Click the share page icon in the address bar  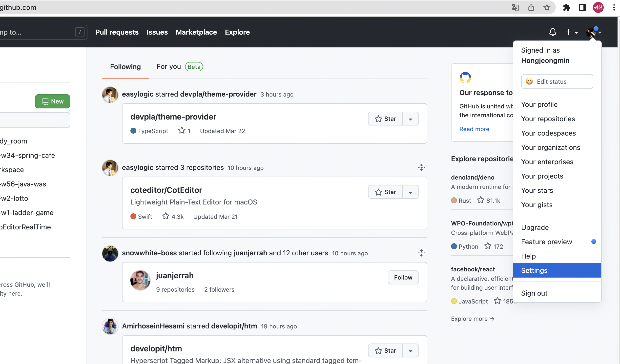531,8
